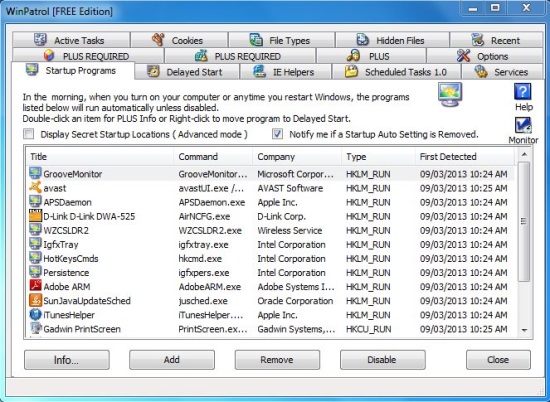Select the jusched.exe command cell
The width and height of the screenshot is (550, 402).
click(203, 301)
